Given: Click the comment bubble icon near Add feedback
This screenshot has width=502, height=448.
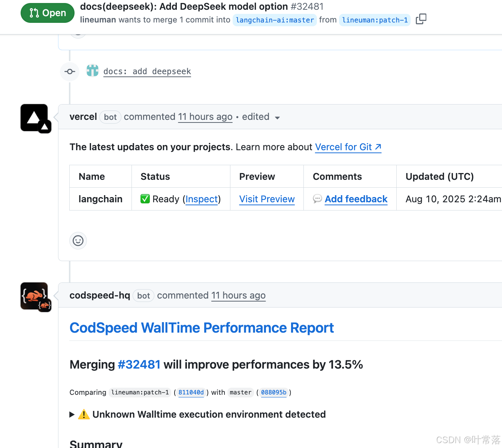Looking at the screenshot, I should 317,199.
